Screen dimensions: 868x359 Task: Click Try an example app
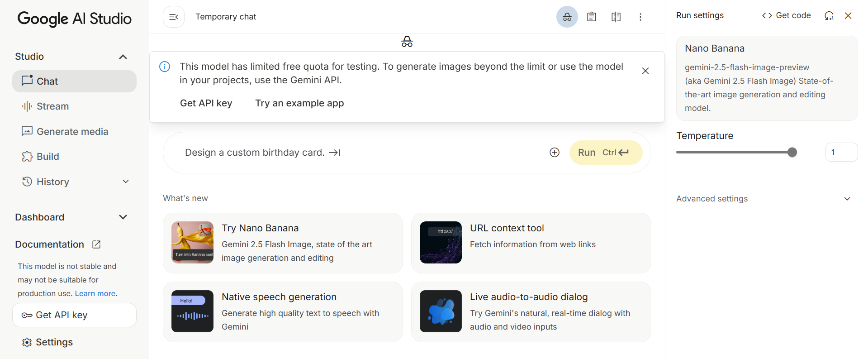(x=299, y=103)
